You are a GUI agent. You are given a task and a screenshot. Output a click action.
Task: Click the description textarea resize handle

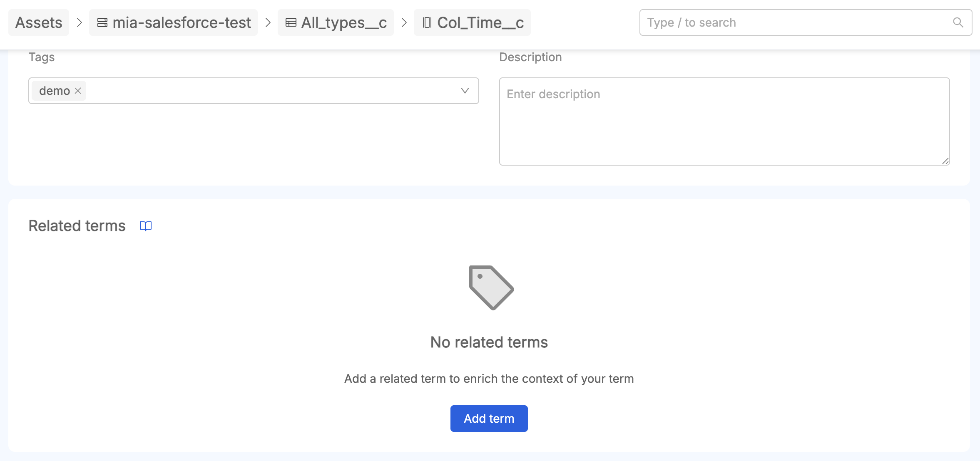945,161
